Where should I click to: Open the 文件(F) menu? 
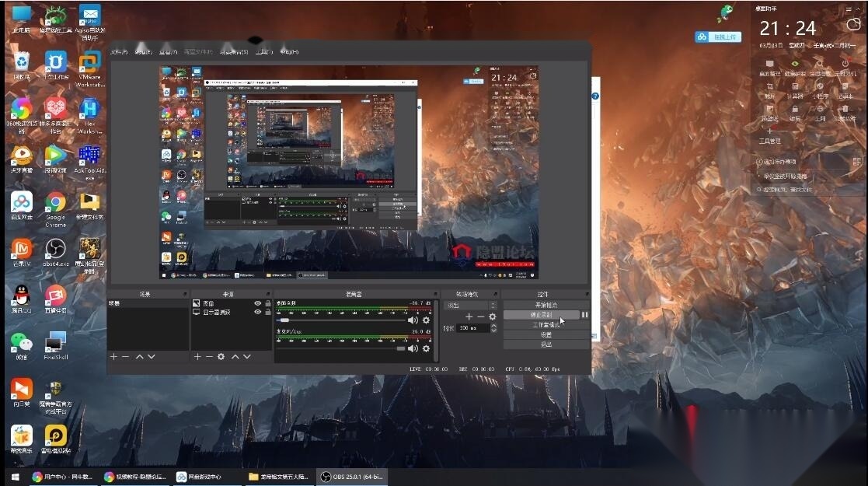tap(119, 52)
